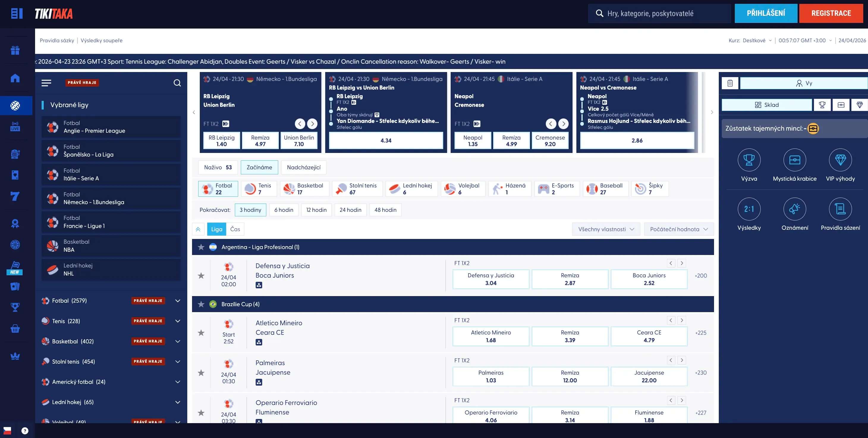
Task: Select the 12 hodin time filter
Action: pyautogui.click(x=316, y=210)
